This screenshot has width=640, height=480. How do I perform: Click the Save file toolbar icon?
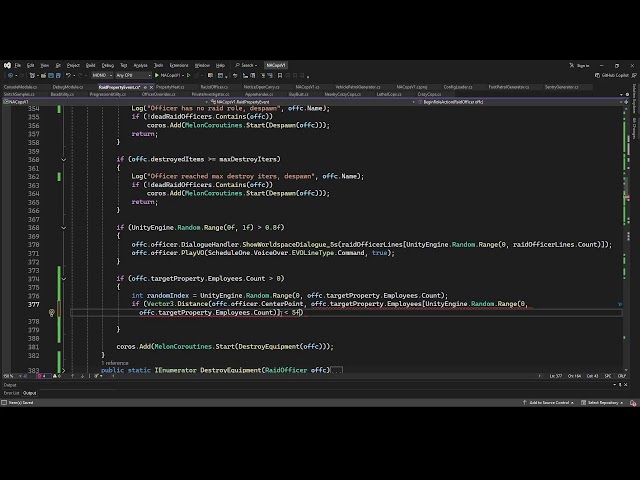click(x=51, y=75)
